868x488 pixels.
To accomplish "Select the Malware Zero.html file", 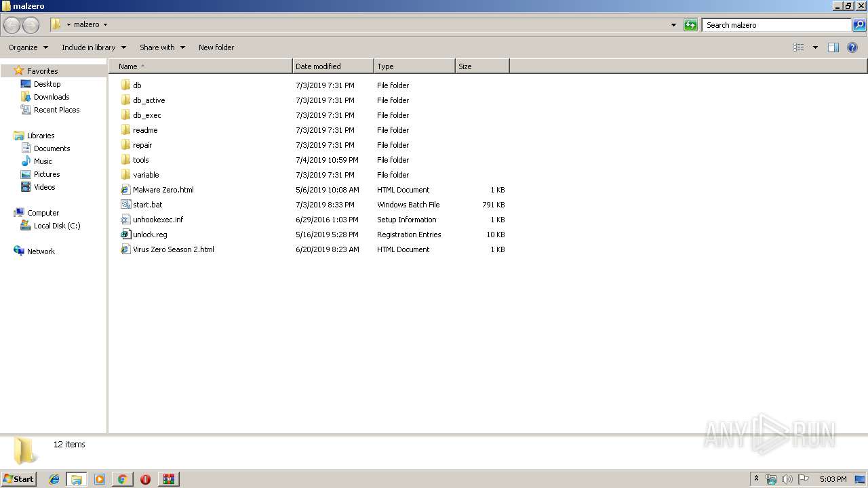I will pyautogui.click(x=163, y=190).
